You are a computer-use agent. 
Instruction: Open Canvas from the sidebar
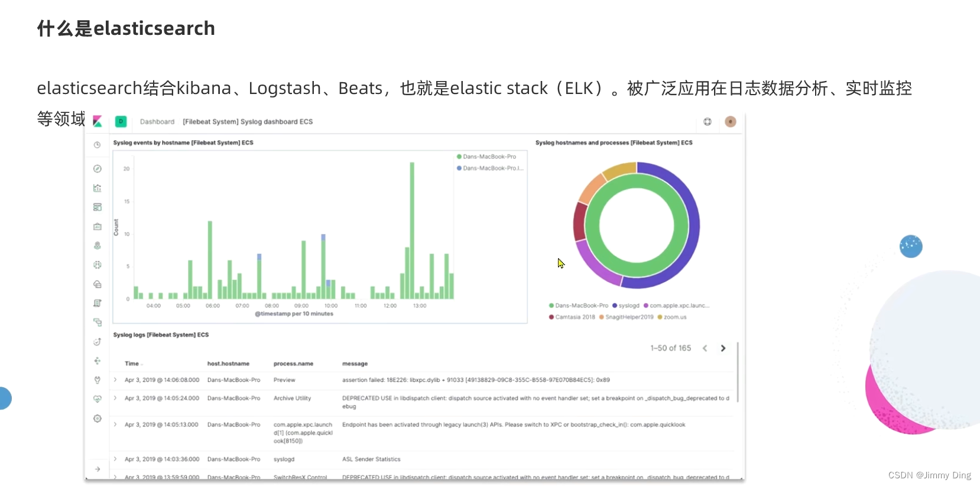pos(98,226)
